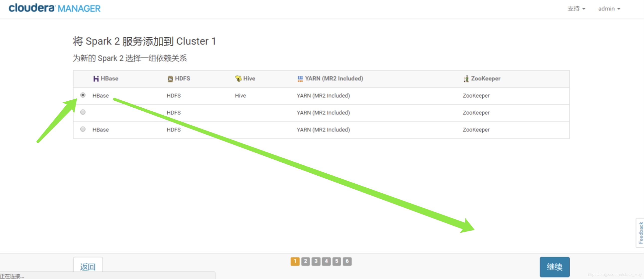
Task: Click the ZooKeeper header label
Action: 486,79
